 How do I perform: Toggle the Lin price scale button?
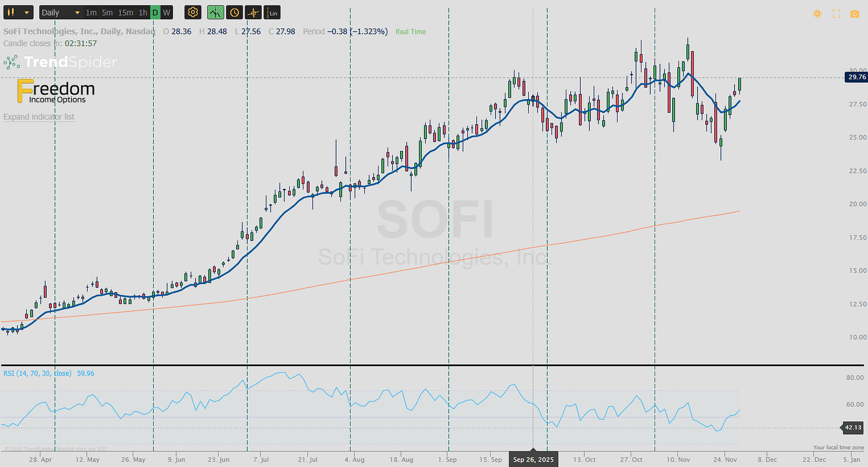point(272,13)
